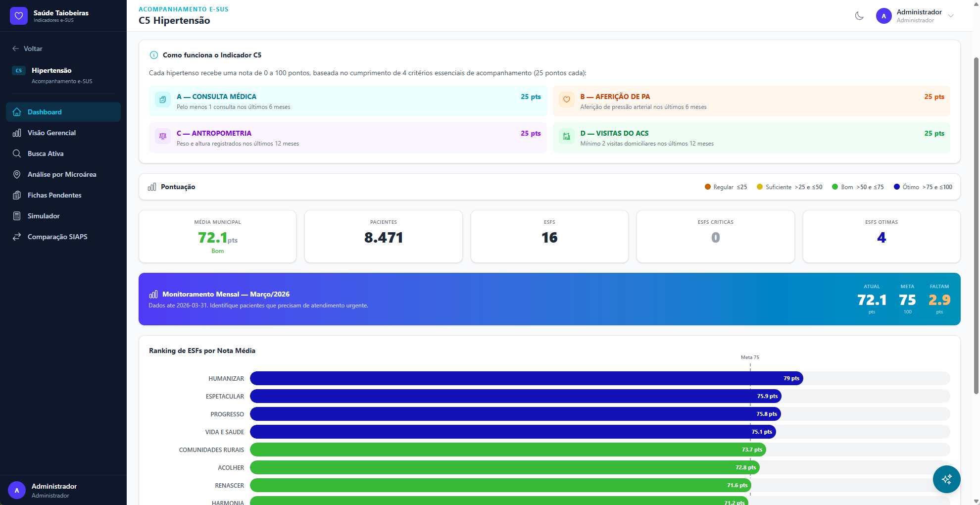Open the AI assistant sparkle floating button
The height and width of the screenshot is (505, 980).
[x=946, y=479]
